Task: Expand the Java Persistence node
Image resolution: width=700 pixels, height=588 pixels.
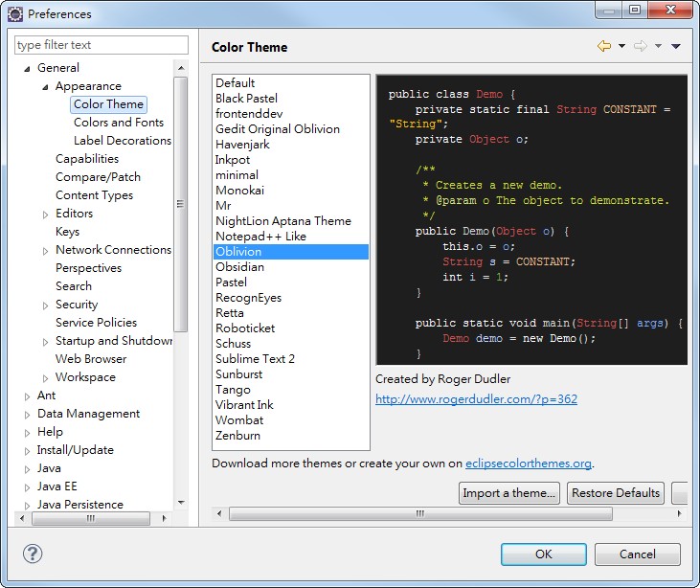Action: tap(27, 506)
